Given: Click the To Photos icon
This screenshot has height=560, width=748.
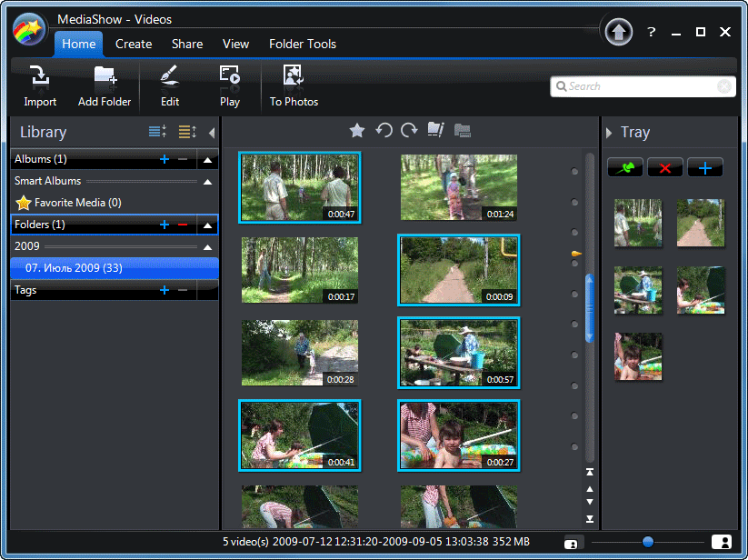Looking at the screenshot, I should click(294, 86).
